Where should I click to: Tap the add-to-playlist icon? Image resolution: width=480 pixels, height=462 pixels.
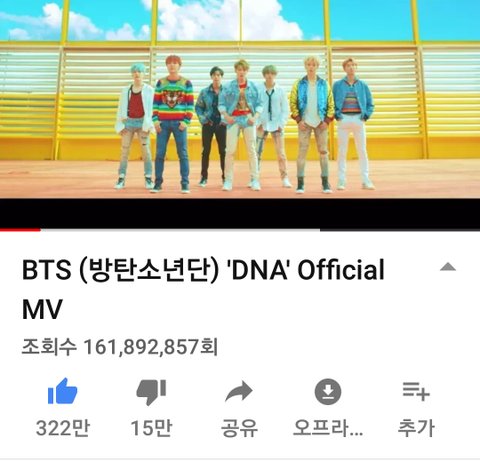pyautogui.click(x=416, y=391)
